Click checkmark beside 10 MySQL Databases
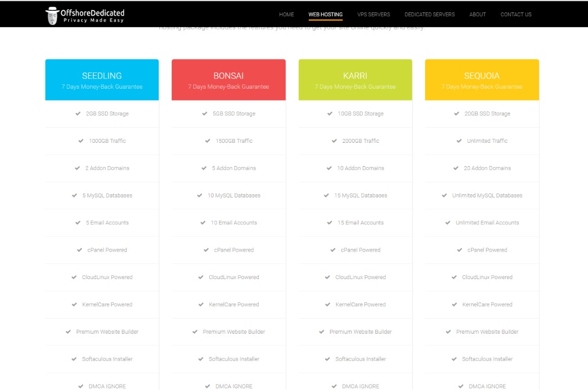This screenshot has height=390, width=588. click(200, 195)
